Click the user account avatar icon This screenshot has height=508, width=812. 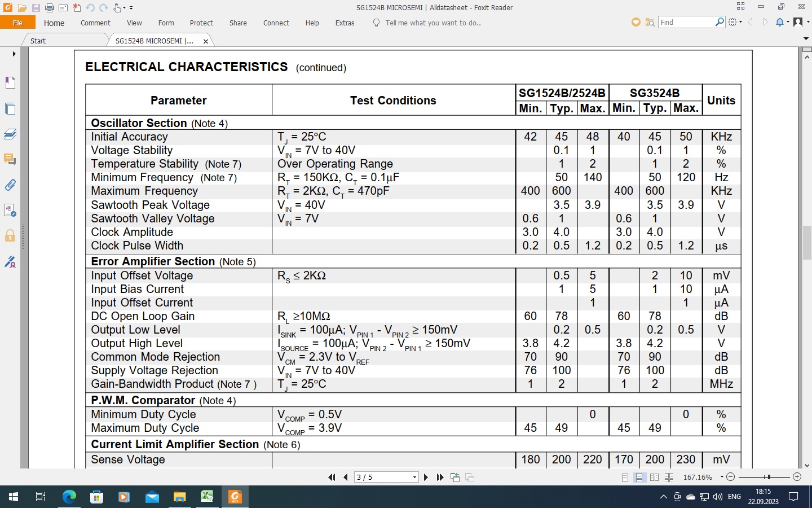(x=798, y=22)
